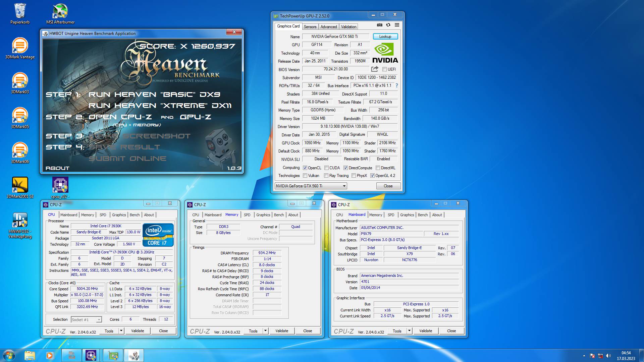Toggle the CUDA checkbox
The image size is (644, 362).
tap(326, 168)
